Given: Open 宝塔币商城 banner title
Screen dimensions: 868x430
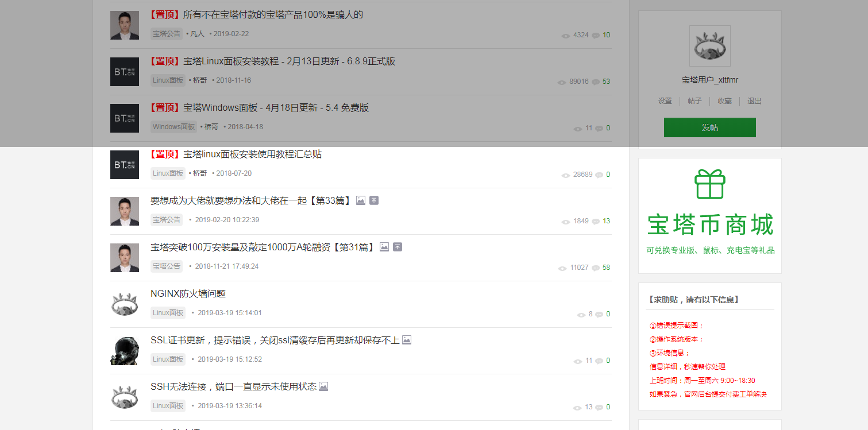Looking at the screenshot, I should pos(710,224).
